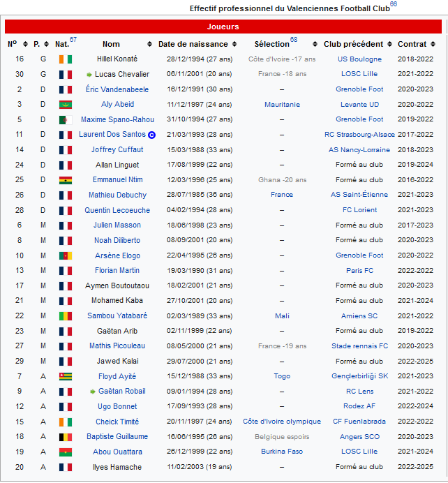This screenshot has width=448, height=483.
Task: Click French flag in Ilyes Hamache row
Action: tap(66, 467)
